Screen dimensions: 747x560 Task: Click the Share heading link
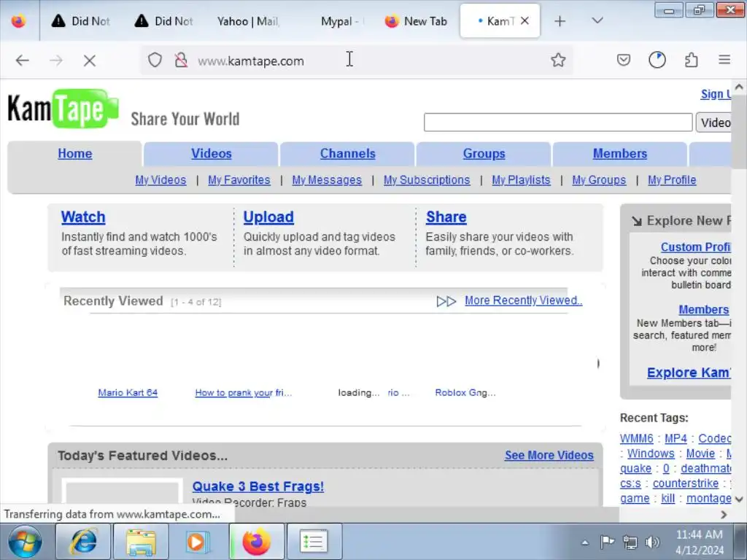[446, 217]
